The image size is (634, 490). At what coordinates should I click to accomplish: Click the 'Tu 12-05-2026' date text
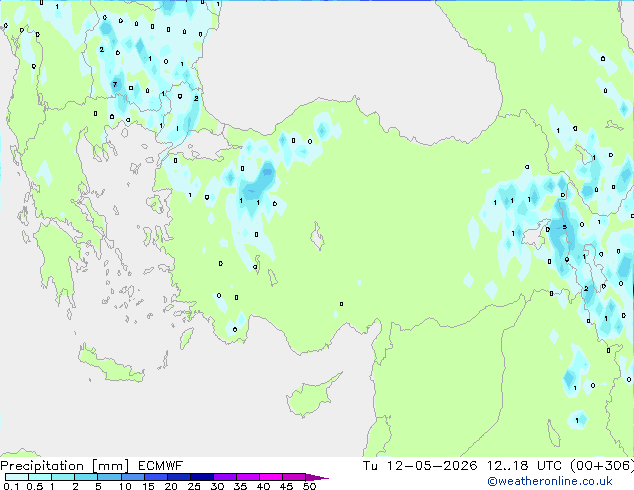click(x=420, y=466)
